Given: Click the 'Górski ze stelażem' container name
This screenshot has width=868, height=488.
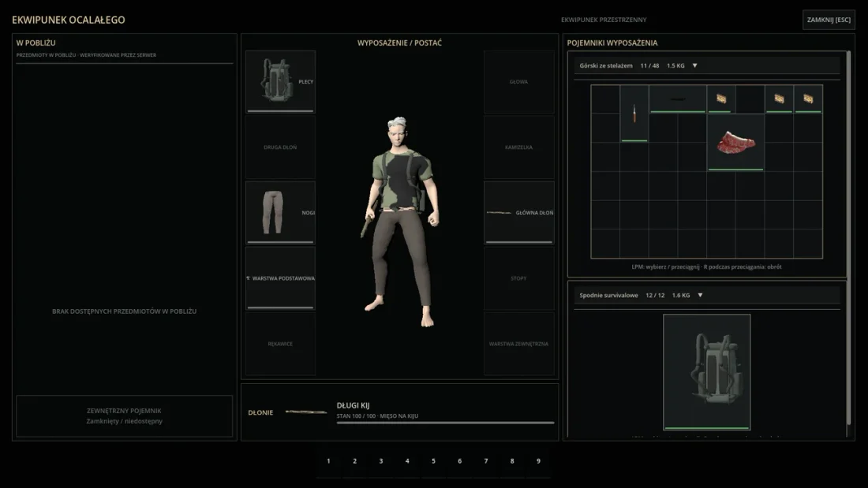Looking at the screenshot, I should [605, 66].
